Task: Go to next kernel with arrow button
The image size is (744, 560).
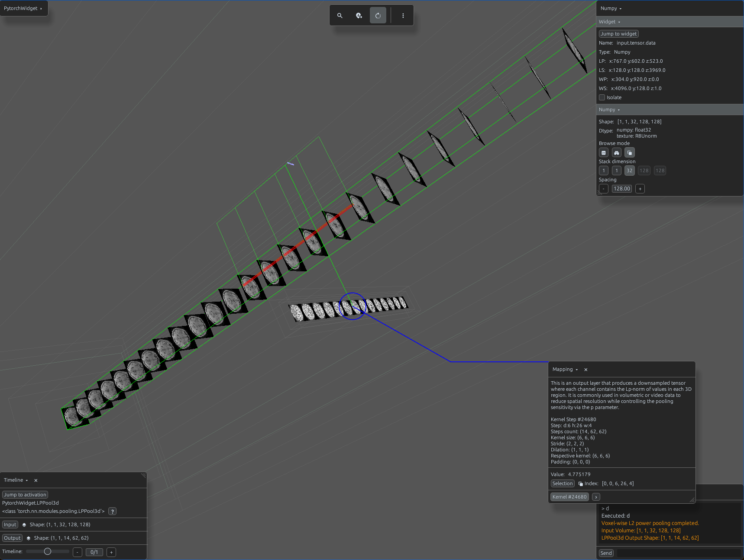Action: (x=596, y=497)
